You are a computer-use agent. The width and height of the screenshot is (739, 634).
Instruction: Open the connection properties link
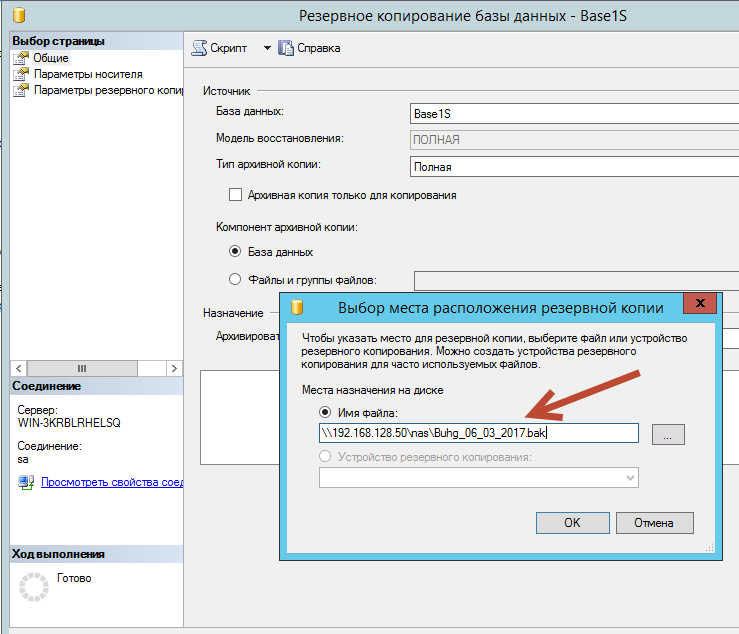[x=111, y=483]
